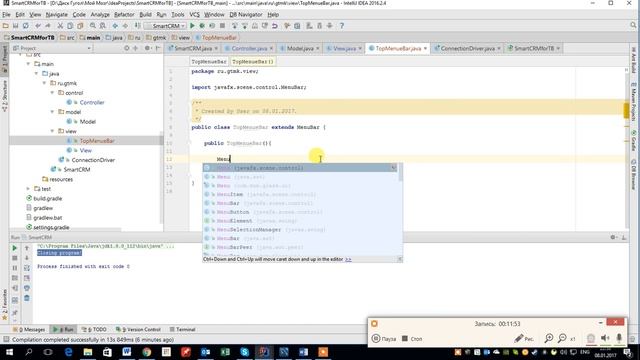Click the Rerun green arrow in Run panel
This screenshot has width=640, height=360.
coord(15,248)
